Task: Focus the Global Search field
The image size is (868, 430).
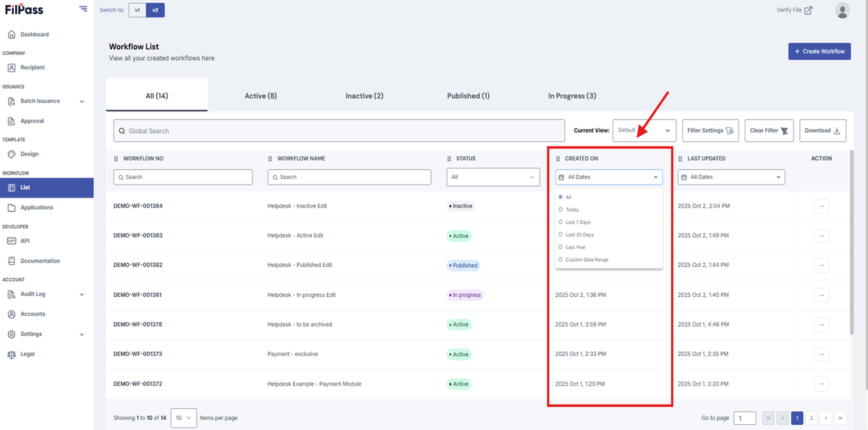Action: (339, 131)
